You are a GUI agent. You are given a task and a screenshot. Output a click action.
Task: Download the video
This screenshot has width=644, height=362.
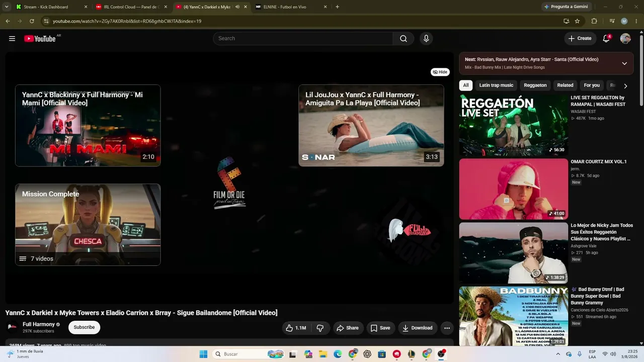click(418, 328)
